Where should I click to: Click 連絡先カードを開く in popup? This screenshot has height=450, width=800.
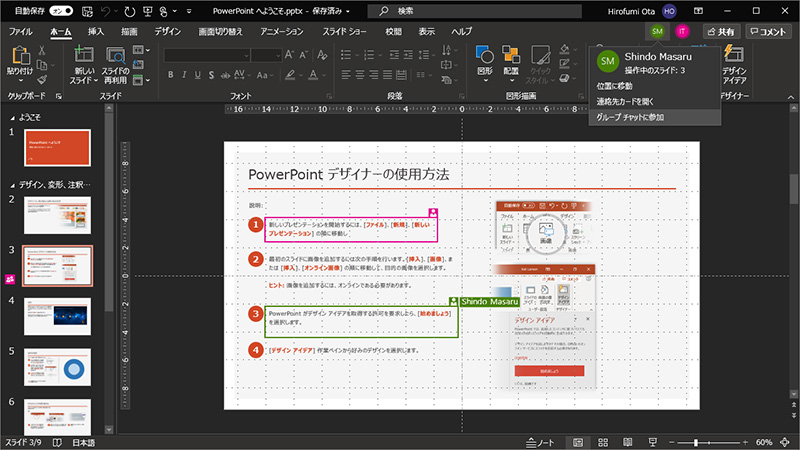point(625,102)
